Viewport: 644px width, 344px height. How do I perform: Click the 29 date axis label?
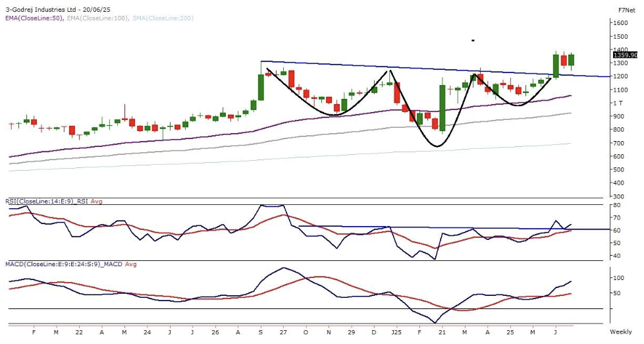click(352, 332)
